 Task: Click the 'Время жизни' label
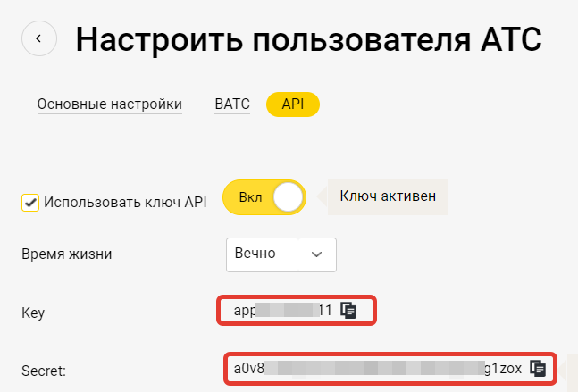point(67,254)
